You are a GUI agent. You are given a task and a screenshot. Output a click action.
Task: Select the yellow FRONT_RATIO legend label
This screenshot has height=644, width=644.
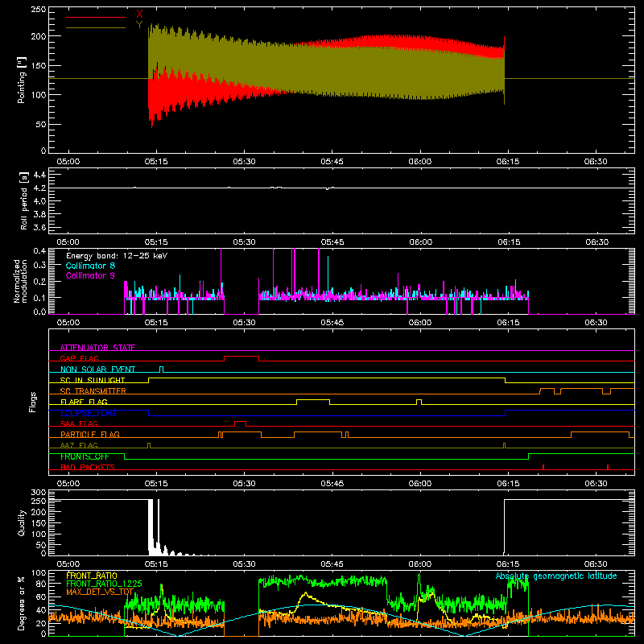pos(92,576)
